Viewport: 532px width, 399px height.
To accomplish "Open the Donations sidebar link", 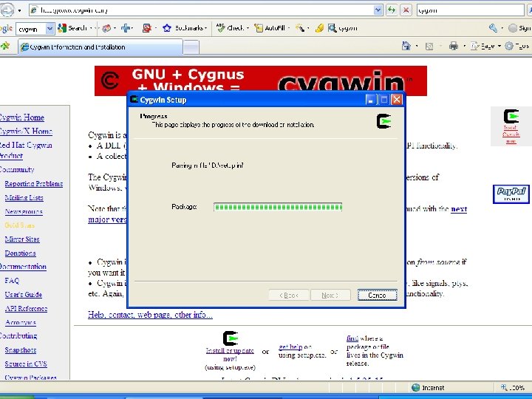I will (x=21, y=253).
